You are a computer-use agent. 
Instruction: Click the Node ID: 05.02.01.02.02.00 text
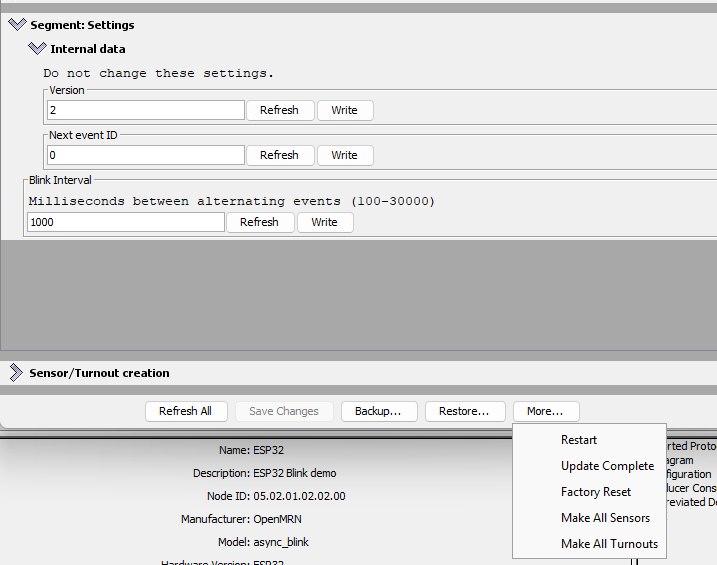(x=276, y=496)
